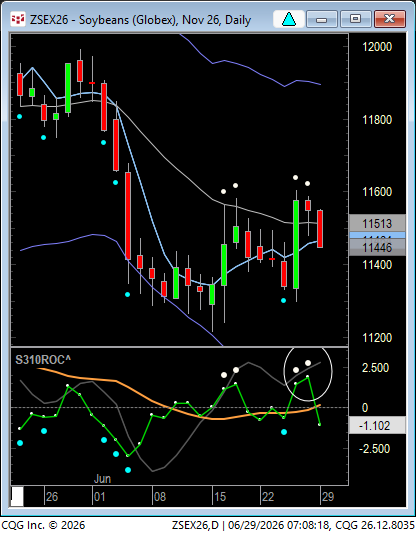Click the 'CQG Inc. © 2026' footer text
Screen dimensions: 416x533
coord(43,525)
